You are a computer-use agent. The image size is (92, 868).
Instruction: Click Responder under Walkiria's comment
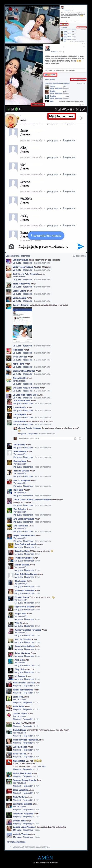(69, 209)
